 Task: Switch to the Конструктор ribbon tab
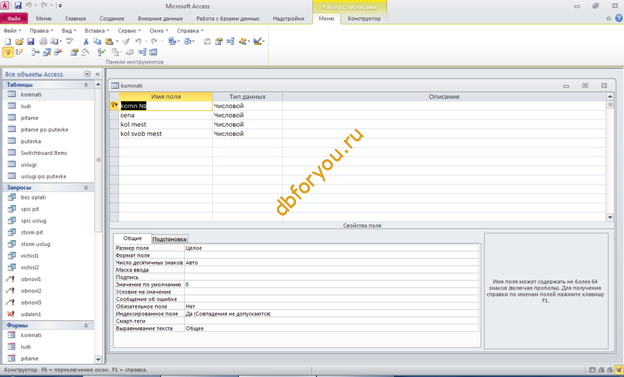[364, 18]
